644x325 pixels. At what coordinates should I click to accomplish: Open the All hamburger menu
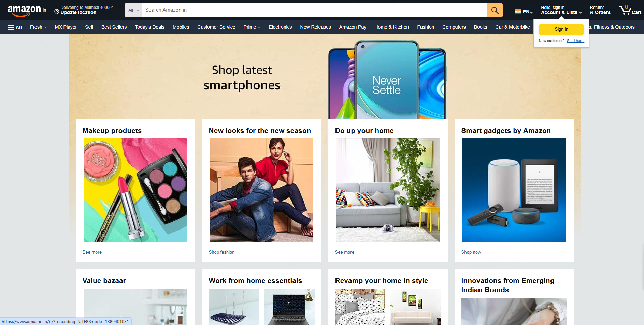(15, 27)
